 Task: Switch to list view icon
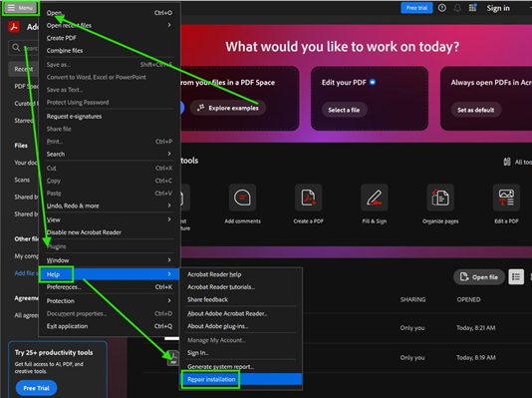click(516, 277)
